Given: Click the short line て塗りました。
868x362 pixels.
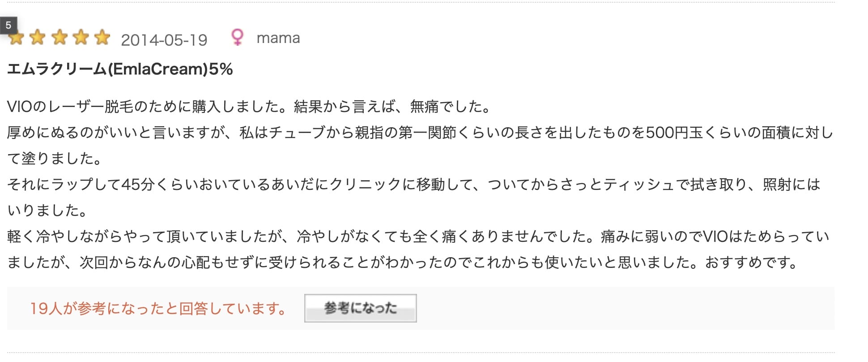Looking at the screenshot, I should click(55, 159).
